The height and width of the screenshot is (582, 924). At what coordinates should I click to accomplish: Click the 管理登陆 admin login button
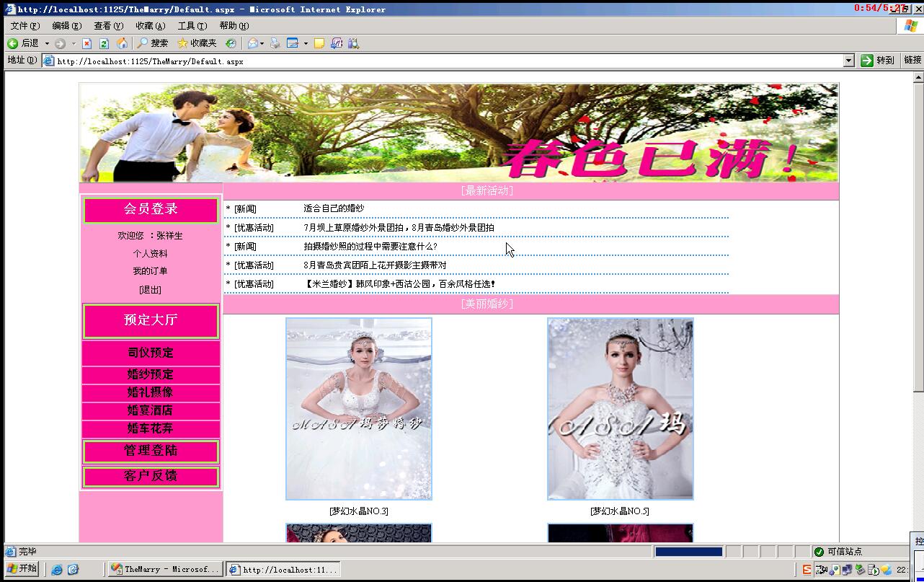[151, 451]
